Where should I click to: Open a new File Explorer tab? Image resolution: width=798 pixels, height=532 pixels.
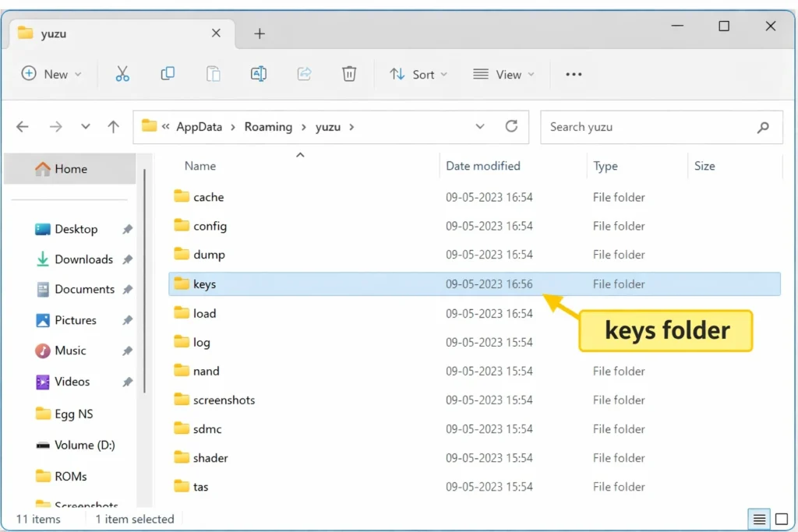260,33
